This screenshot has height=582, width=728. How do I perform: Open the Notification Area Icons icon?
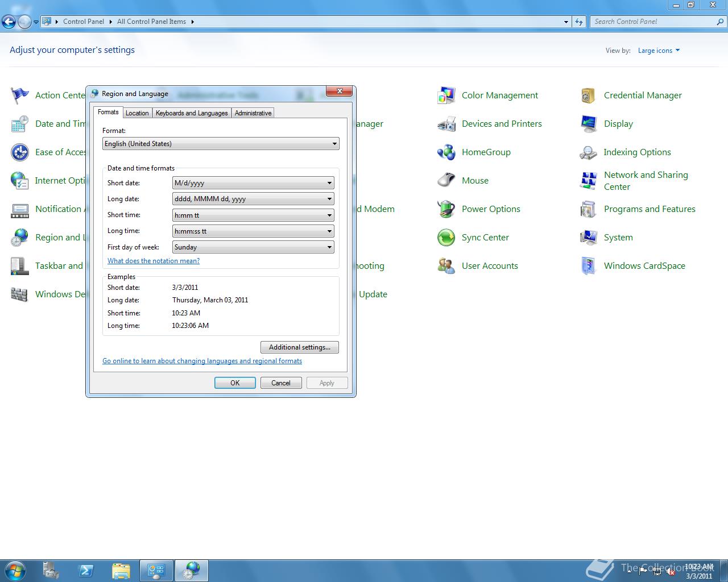[20, 209]
